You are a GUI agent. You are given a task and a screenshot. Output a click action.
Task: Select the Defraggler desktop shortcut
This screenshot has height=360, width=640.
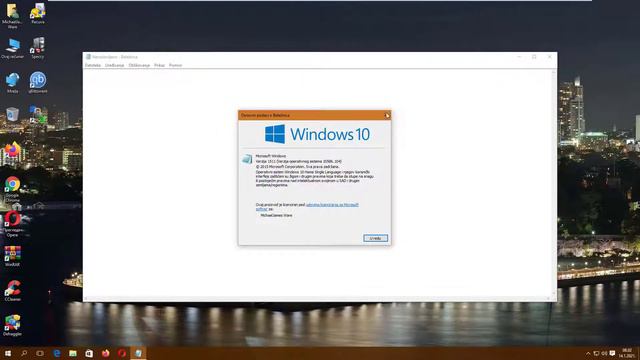pyautogui.click(x=12, y=325)
